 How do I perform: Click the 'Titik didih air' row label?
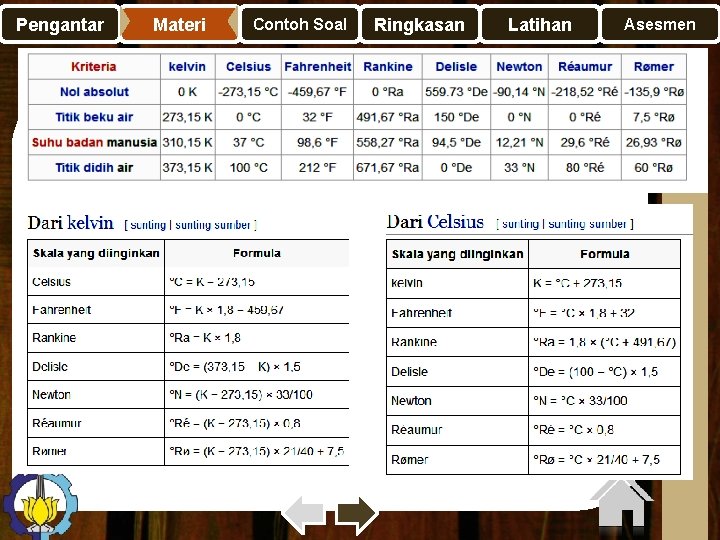coord(94,168)
